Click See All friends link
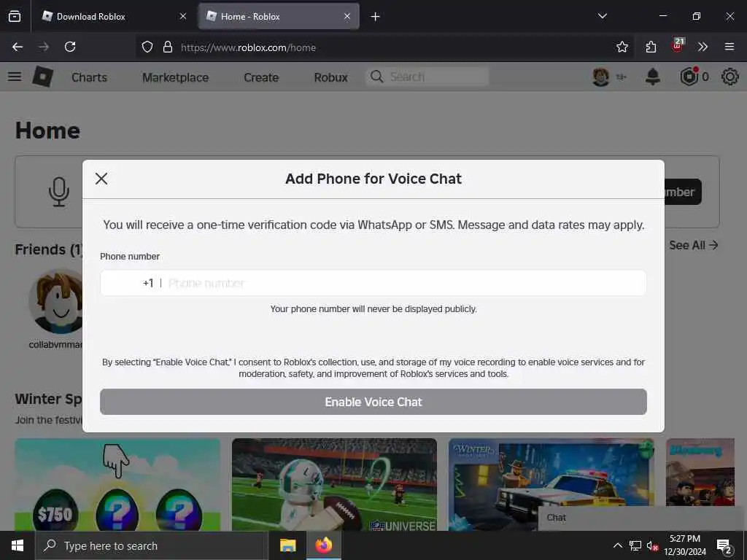The image size is (747, 560). [x=693, y=245]
